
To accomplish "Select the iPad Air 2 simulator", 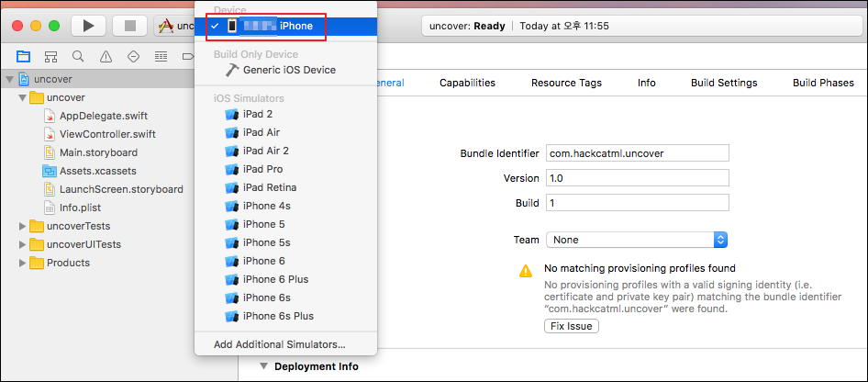I will click(285, 151).
